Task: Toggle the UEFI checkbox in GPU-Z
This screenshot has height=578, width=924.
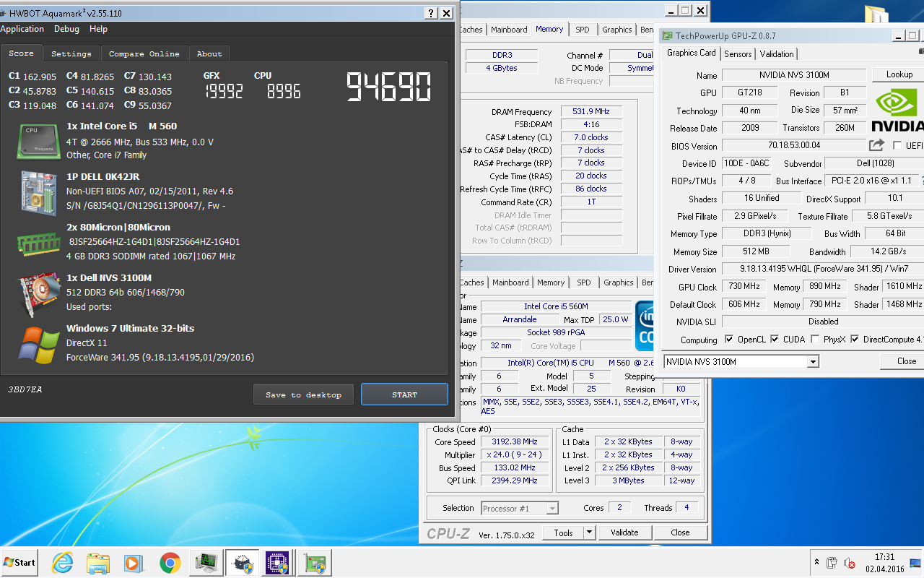Action: coord(897,146)
